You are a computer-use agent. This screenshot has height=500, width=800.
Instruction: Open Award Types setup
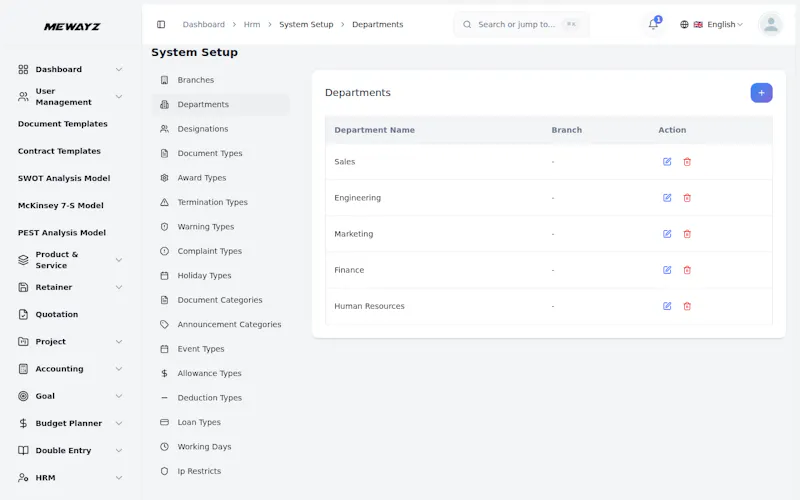pyautogui.click(x=221, y=178)
